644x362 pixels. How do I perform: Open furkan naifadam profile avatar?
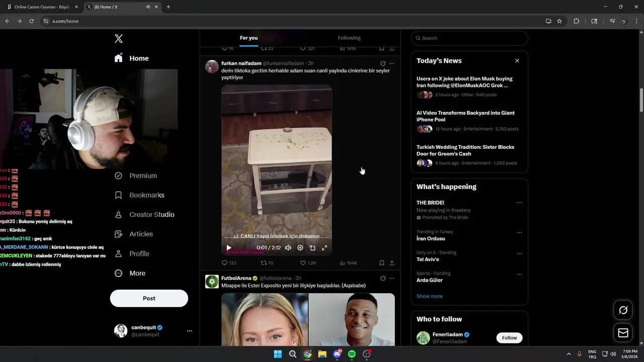click(x=212, y=67)
